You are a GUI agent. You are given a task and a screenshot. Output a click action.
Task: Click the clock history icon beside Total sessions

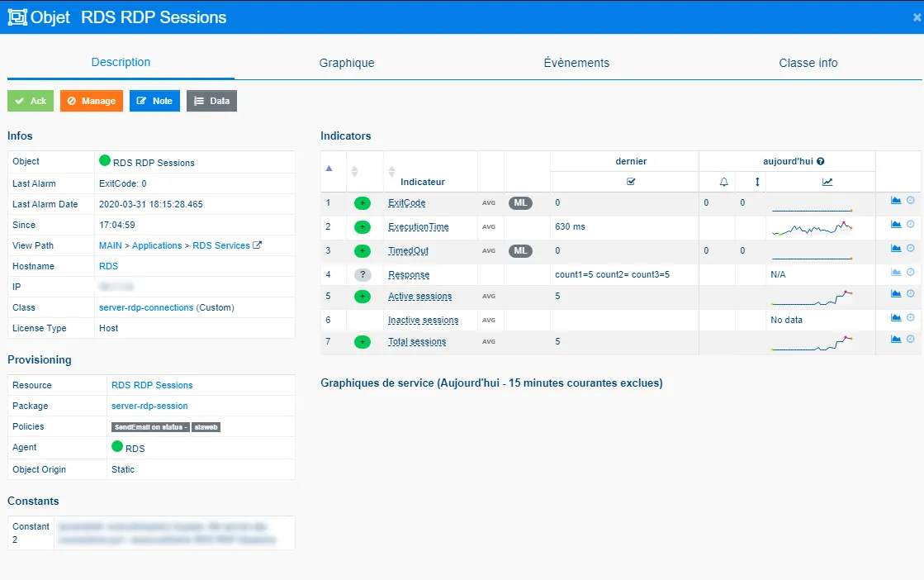(910, 340)
